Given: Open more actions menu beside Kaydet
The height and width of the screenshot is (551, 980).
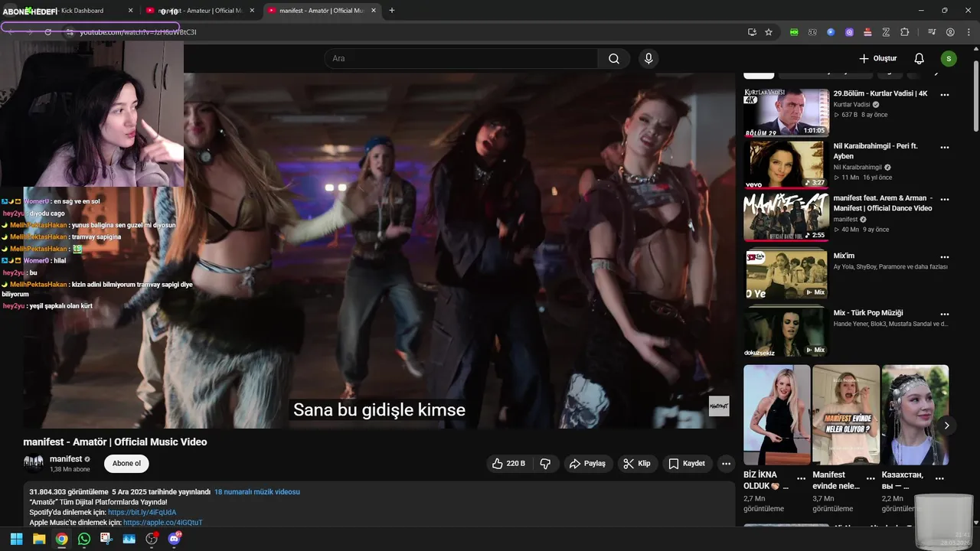Looking at the screenshot, I should 726,463.
